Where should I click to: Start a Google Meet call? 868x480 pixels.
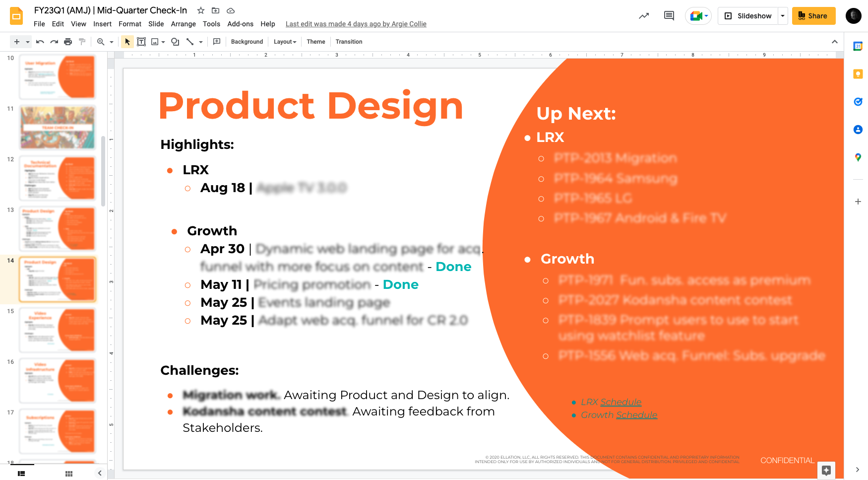click(x=698, y=16)
